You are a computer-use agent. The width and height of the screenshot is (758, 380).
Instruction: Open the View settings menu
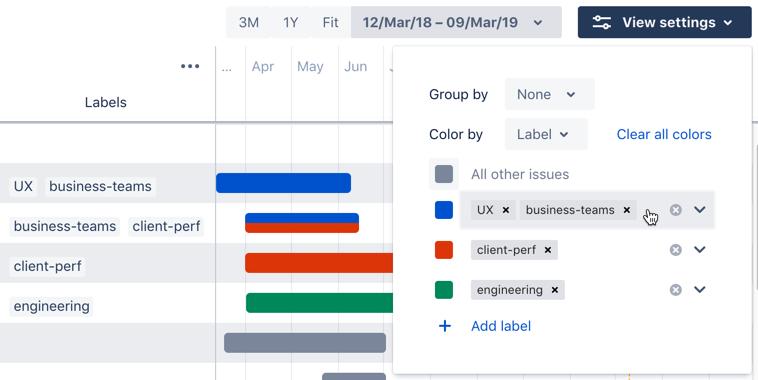point(665,22)
